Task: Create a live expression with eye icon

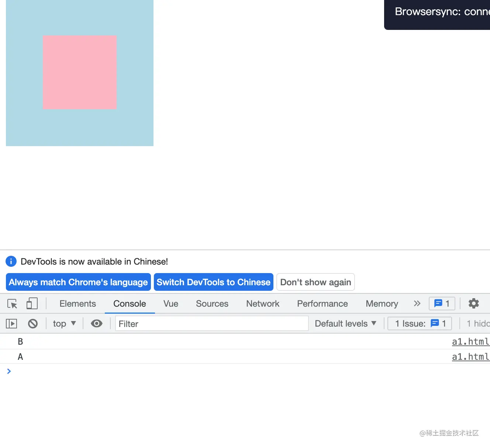Action: [x=97, y=324]
